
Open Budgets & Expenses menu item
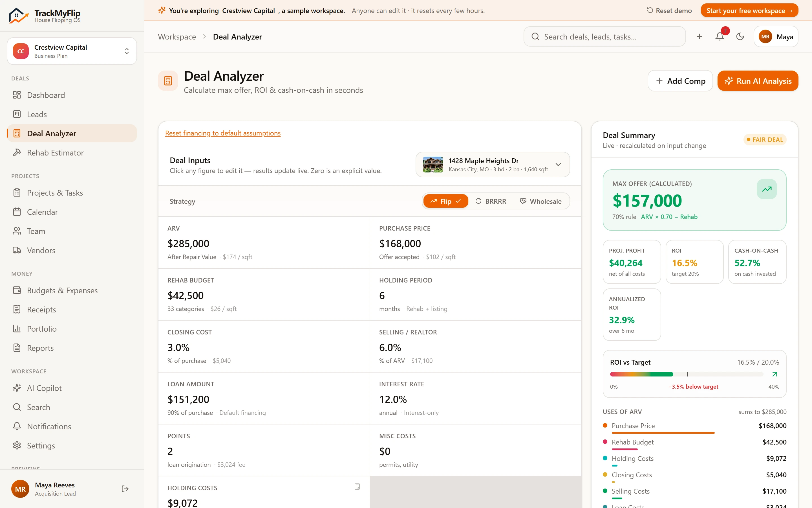tap(72, 290)
